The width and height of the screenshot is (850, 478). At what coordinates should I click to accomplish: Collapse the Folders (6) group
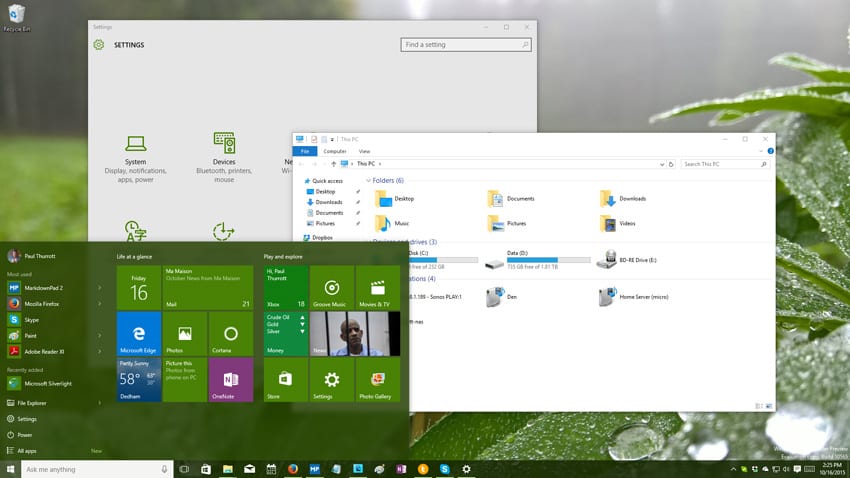369,181
